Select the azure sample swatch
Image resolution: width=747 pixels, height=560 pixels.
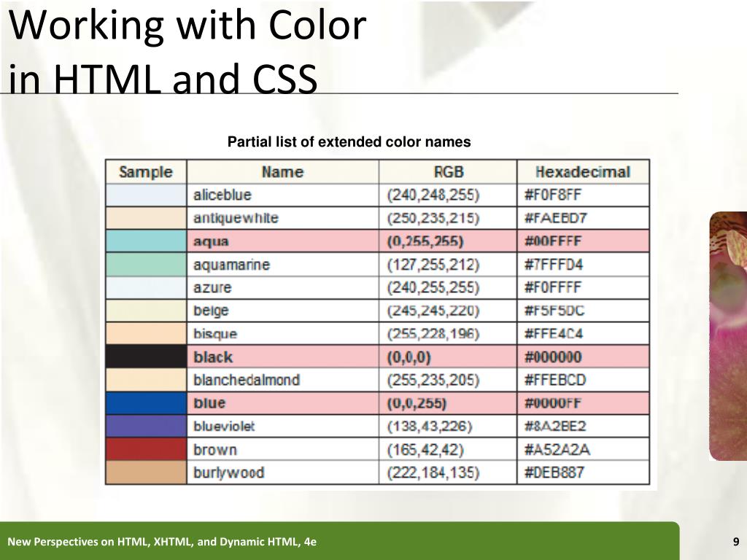[x=146, y=287]
